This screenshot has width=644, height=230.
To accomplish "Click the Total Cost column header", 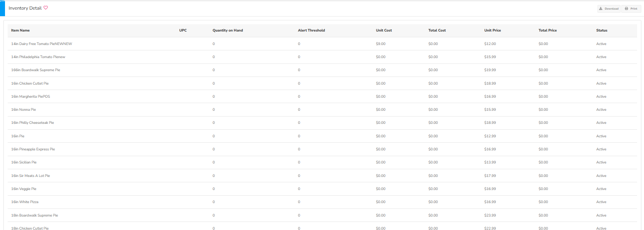I will 437,30.
